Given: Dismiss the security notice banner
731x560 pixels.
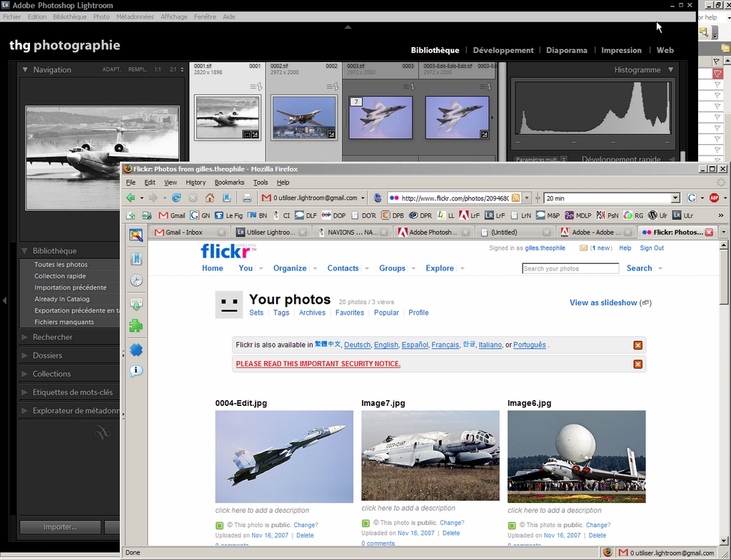Looking at the screenshot, I should click(637, 364).
